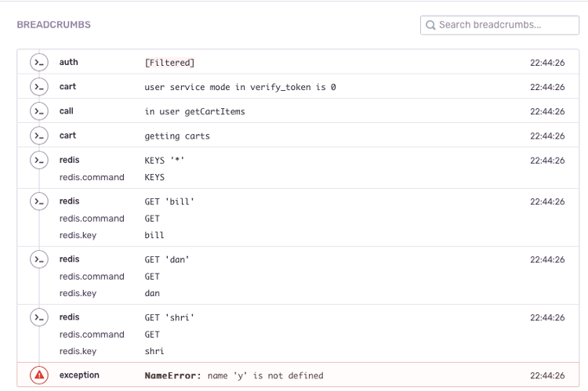Click the [Filtered] auth message

[x=169, y=63]
